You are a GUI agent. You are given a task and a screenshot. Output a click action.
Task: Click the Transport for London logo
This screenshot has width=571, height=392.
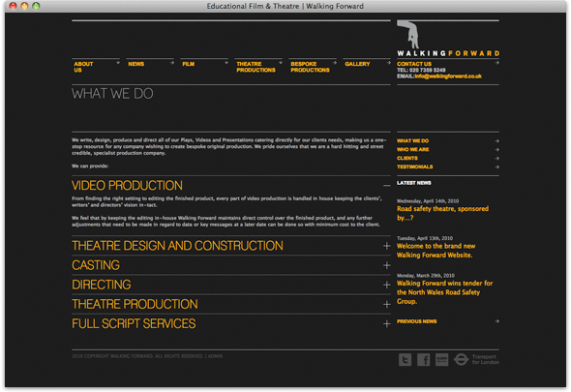(476, 360)
